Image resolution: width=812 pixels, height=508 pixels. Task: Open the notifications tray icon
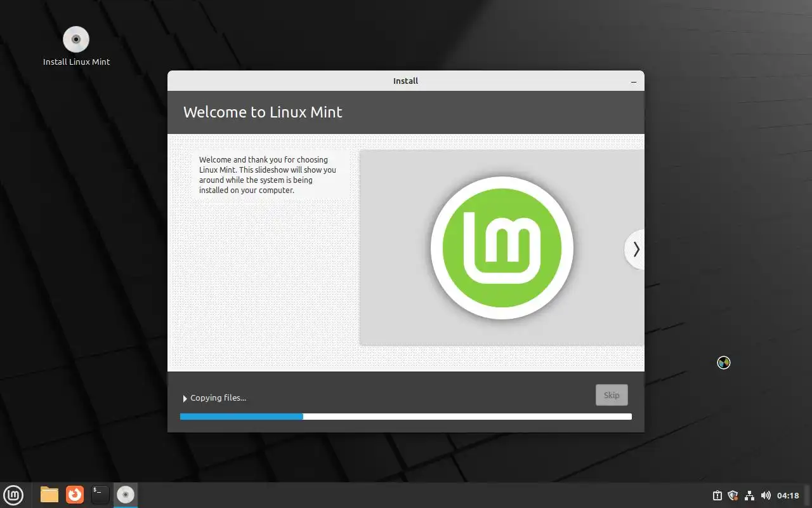point(717,495)
